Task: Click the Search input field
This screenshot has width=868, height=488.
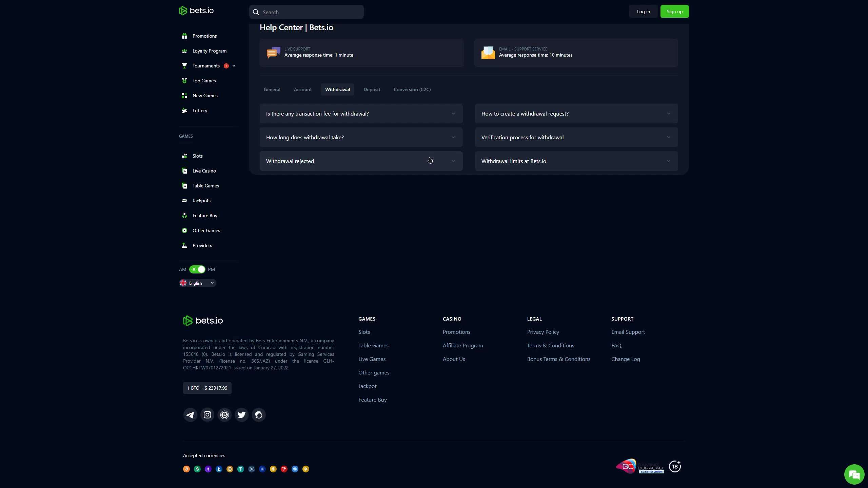Action: [x=306, y=12]
